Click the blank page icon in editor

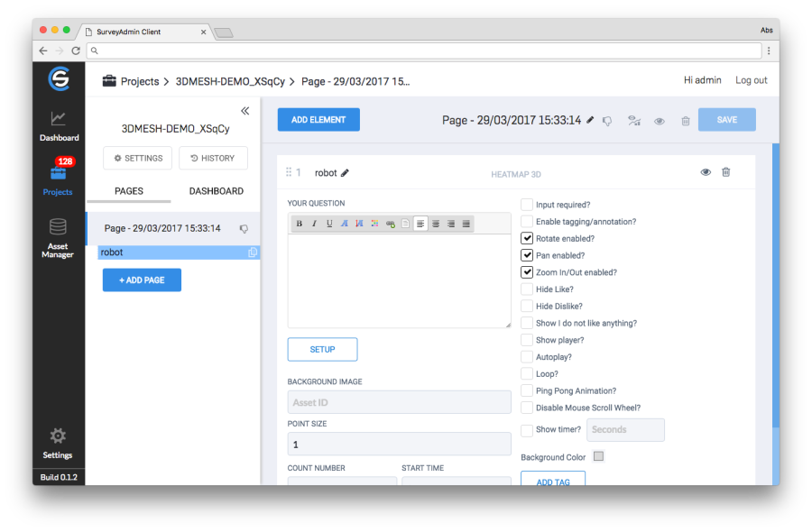[x=405, y=224]
